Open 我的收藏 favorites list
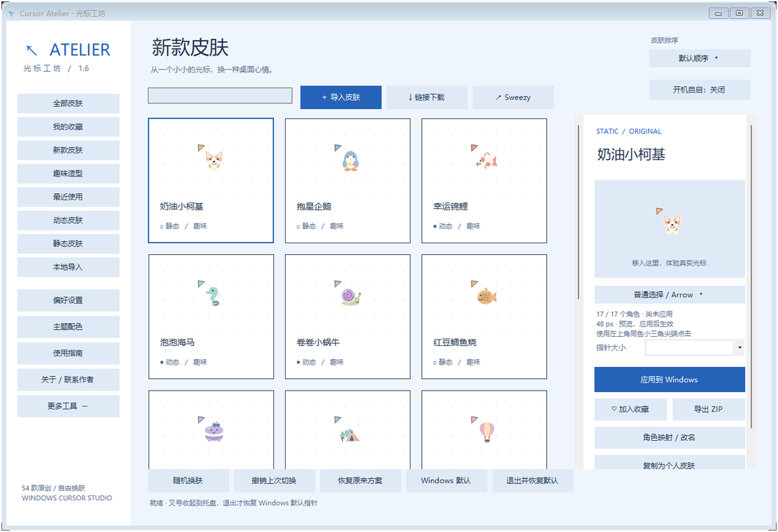Screen dimensions: 778x532 (68, 126)
